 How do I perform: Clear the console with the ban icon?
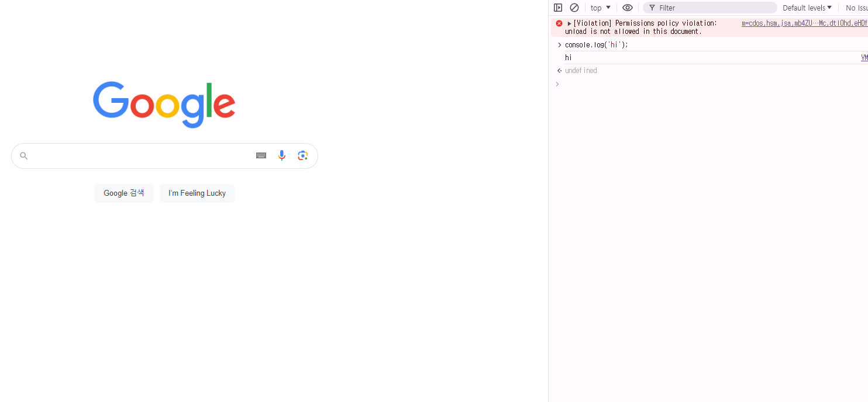574,8
